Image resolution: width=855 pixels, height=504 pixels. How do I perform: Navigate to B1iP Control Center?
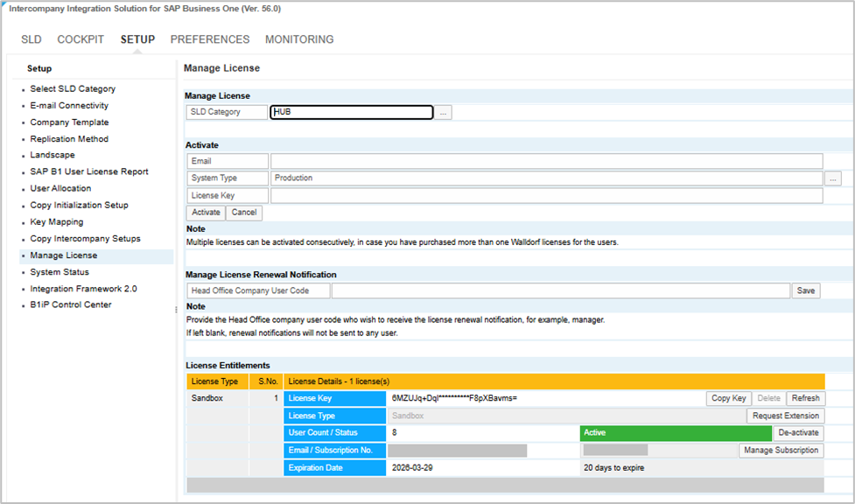coord(71,305)
